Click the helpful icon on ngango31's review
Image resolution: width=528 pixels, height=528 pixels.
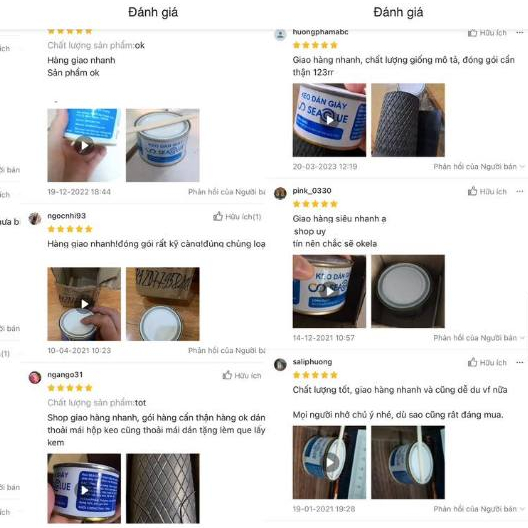pos(227,375)
